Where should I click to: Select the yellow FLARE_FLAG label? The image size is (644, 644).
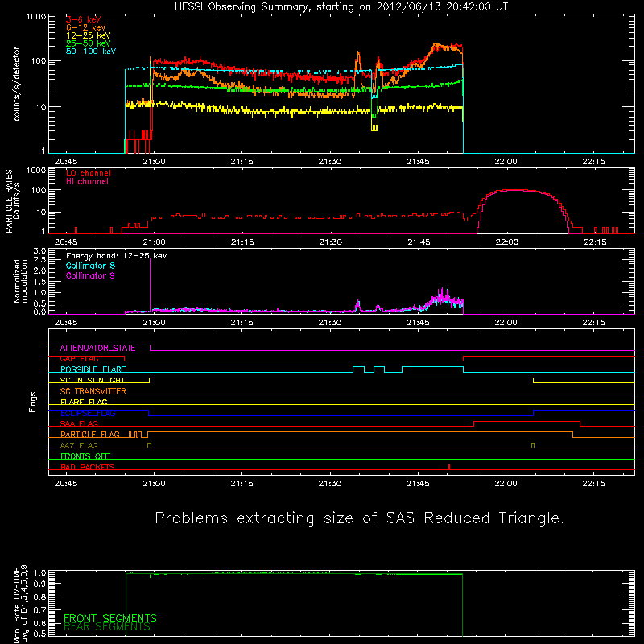(x=84, y=402)
